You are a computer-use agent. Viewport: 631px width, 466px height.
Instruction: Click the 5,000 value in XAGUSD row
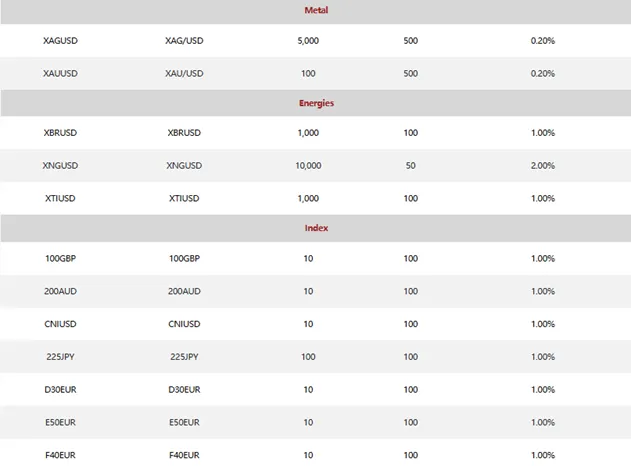308,41
